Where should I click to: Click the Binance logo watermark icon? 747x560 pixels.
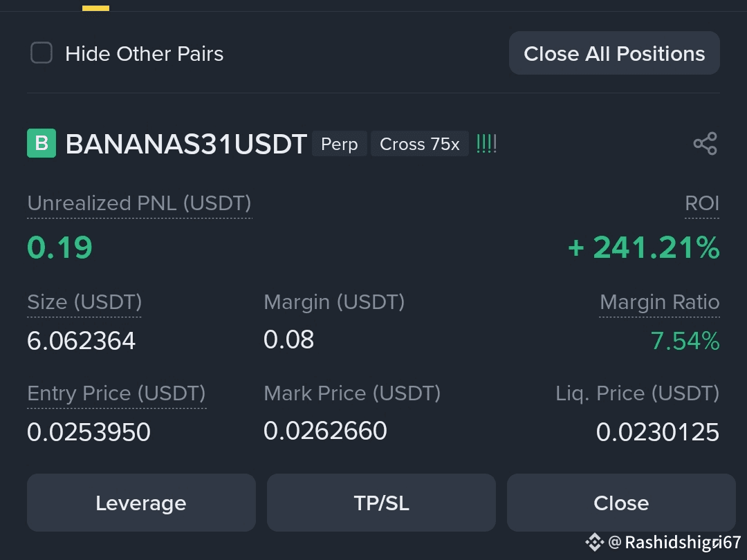coord(595,542)
